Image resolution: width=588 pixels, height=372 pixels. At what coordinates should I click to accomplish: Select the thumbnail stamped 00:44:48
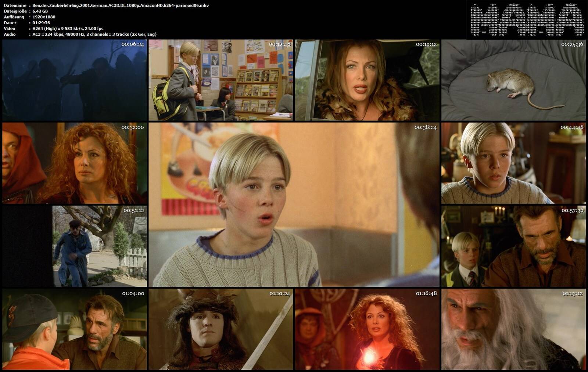coord(513,163)
